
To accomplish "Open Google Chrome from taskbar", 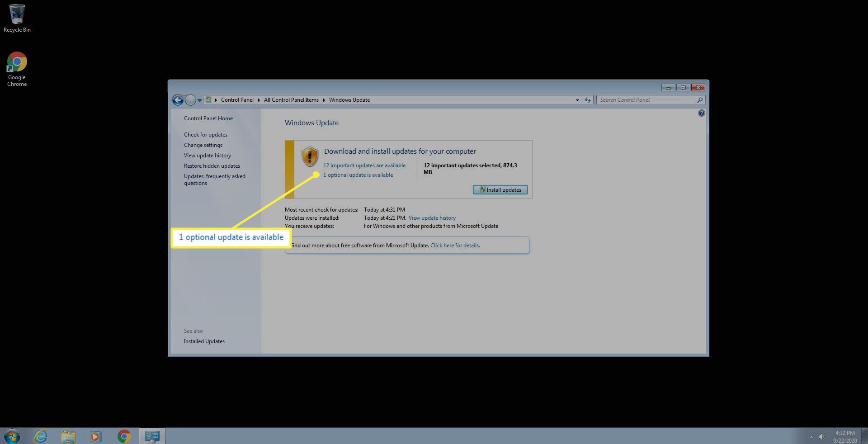I will click(124, 436).
